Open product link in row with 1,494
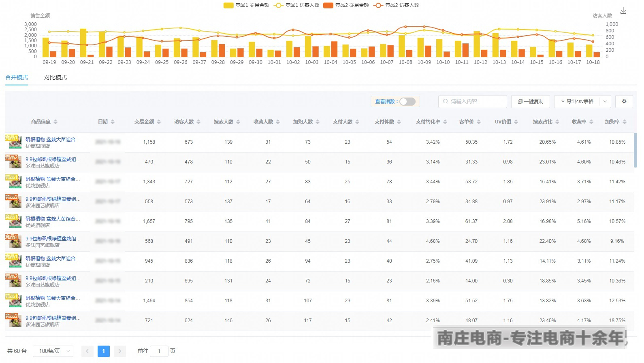Image resolution: width=644 pixels, height=363 pixels. point(53,298)
